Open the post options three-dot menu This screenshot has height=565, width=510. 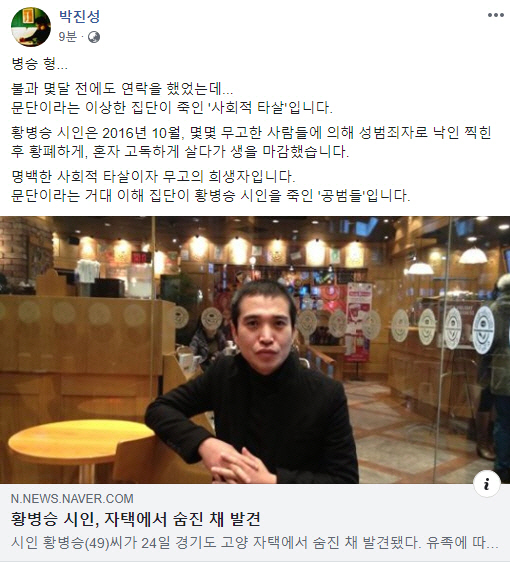[x=496, y=15]
